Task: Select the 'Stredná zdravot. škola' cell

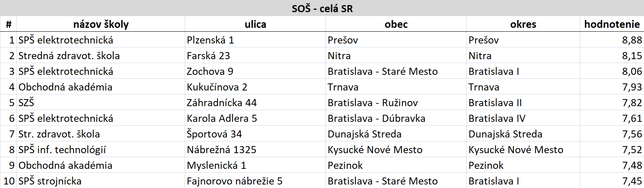Action: pyautogui.click(x=101, y=55)
